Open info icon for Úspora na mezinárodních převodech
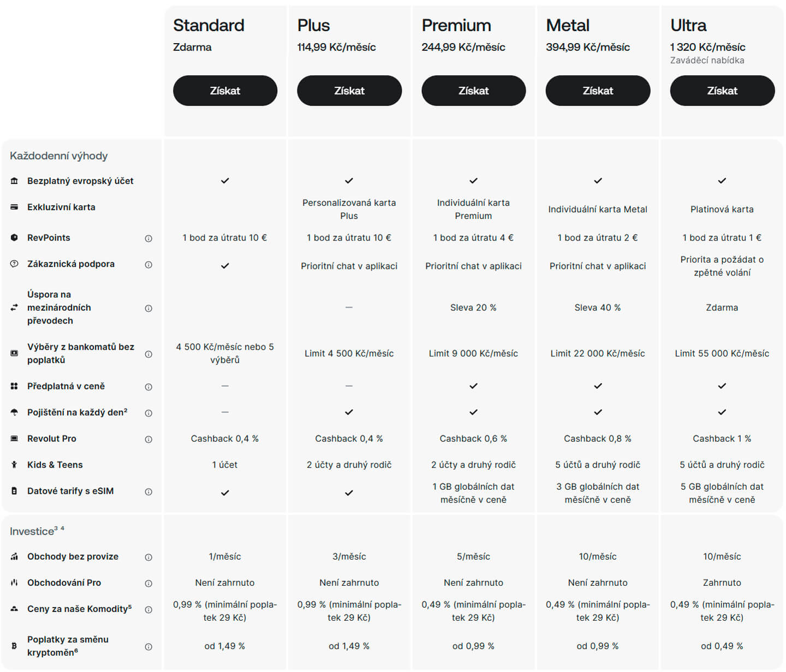Screen dimensions: 786x672 pyautogui.click(x=148, y=308)
